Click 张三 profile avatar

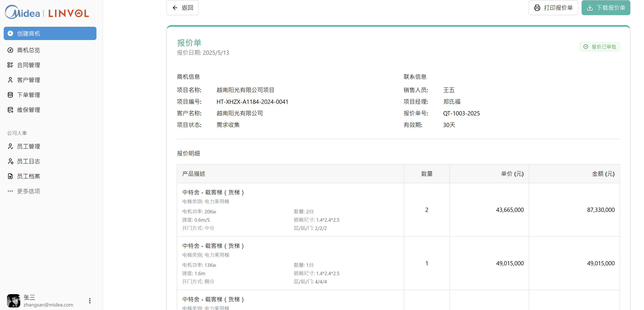[13, 300]
